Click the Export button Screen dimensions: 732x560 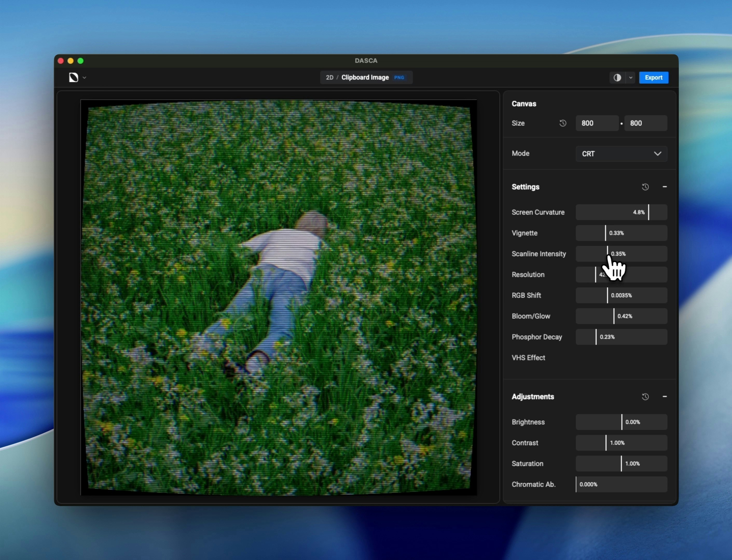(x=653, y=77)
